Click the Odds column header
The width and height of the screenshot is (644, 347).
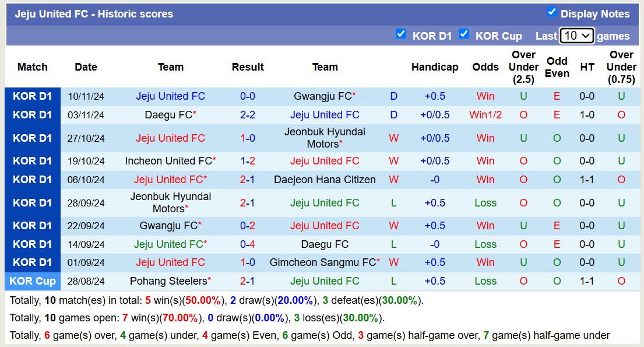pyautogui.click(x=485, y=67)
